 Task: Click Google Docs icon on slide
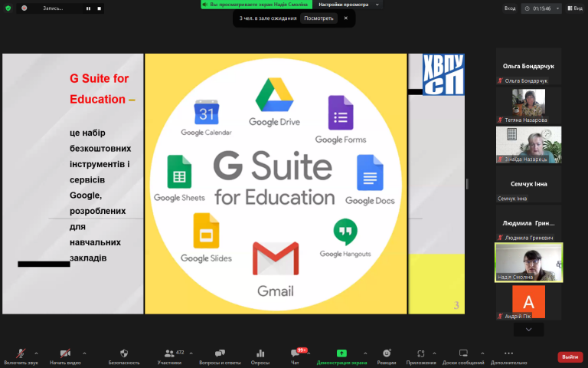click(370, 172)
